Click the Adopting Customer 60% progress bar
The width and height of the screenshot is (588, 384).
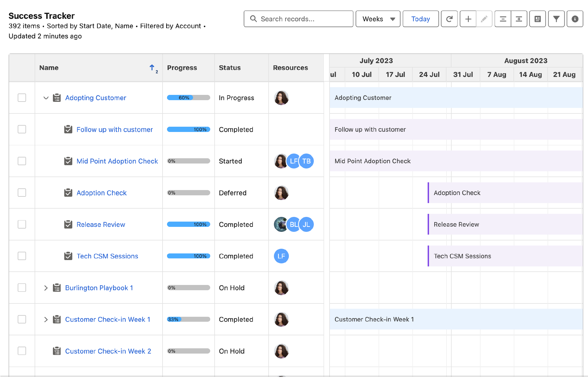coord(188,98)
